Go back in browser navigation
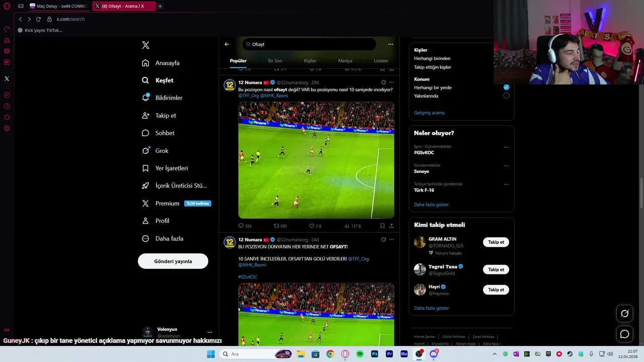The width and height of the screenshot is (644, 362). tap(20, 19)
